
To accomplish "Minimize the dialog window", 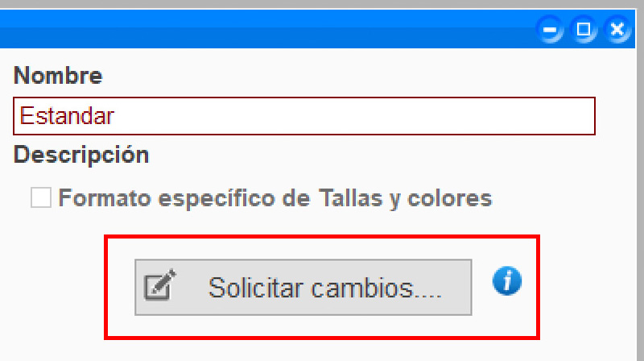I will [x=551, y=31].
